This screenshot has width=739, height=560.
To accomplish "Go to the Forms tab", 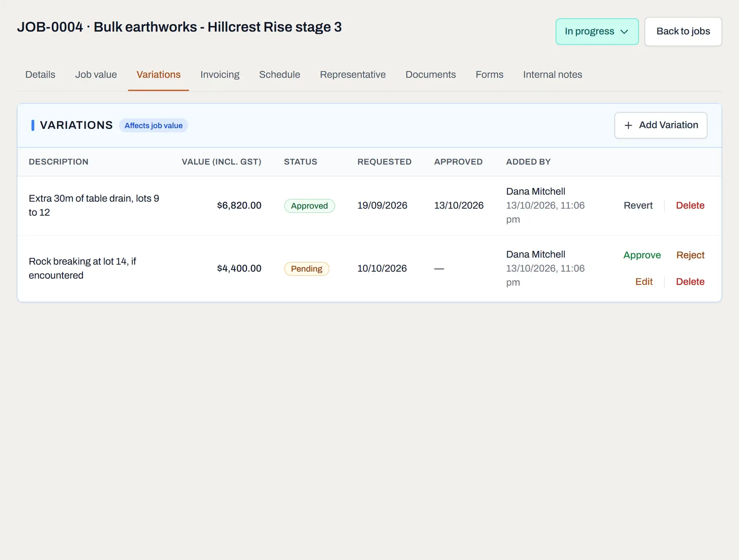I will coord(489,75).
